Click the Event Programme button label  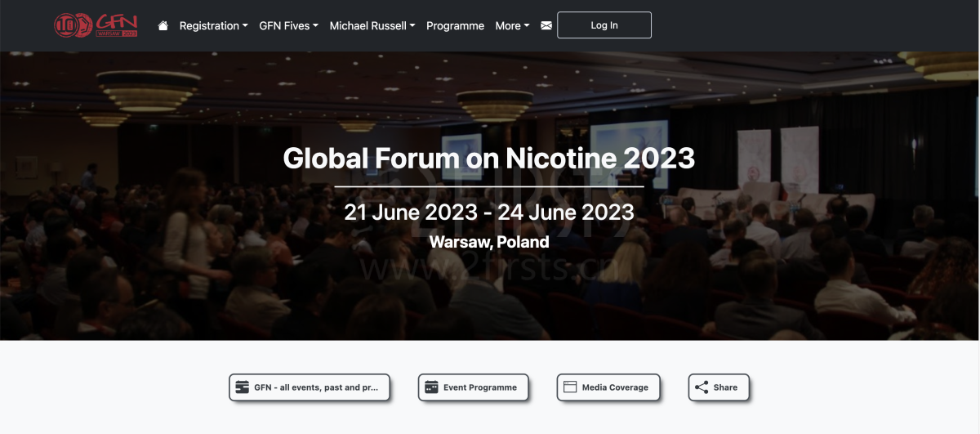pos(480,387)
